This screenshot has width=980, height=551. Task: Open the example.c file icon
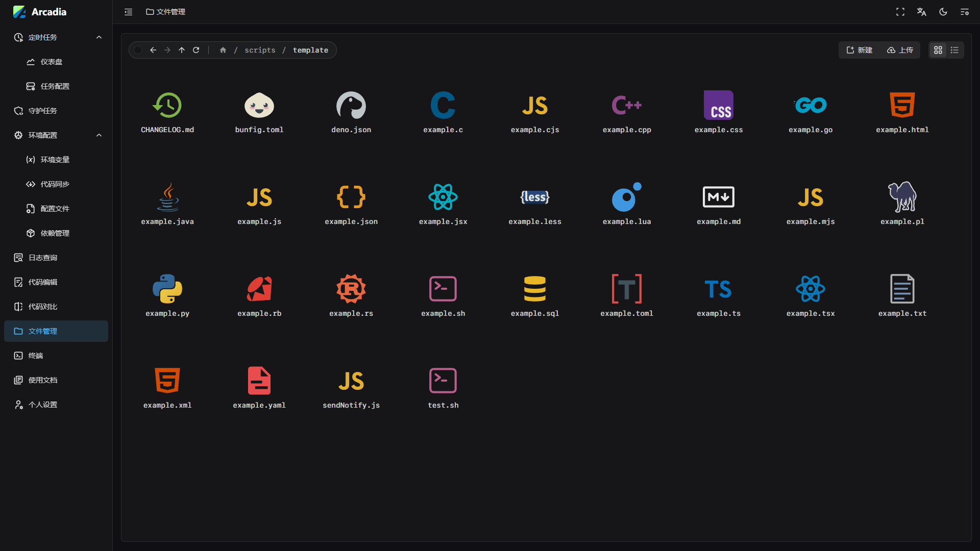coord(443,105)
